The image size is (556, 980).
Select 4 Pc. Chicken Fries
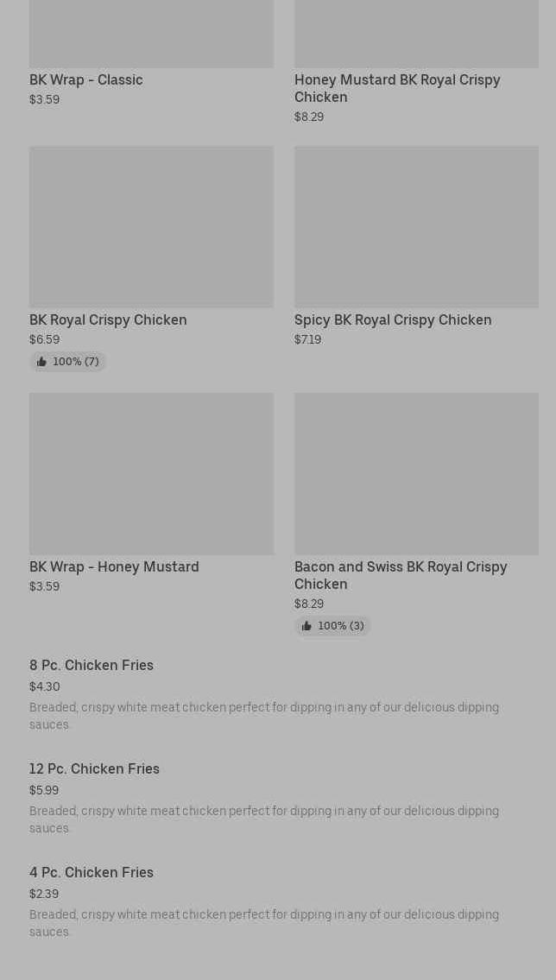[92, 873]
